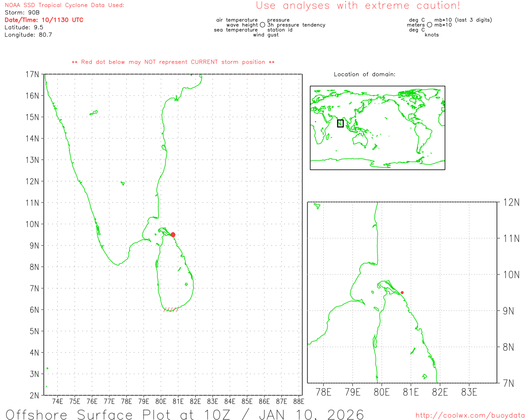Click the small green island near 3N

pyautogui.click(x=48, y=368)
